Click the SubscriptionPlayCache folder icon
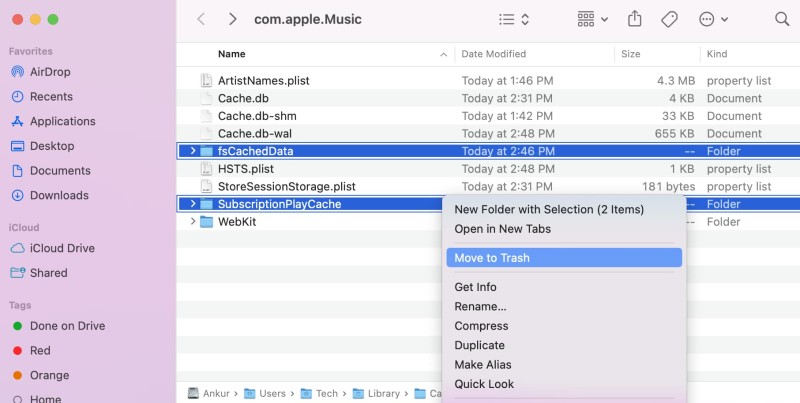Viewport: 800px width, 403px height. coord(206,204)
